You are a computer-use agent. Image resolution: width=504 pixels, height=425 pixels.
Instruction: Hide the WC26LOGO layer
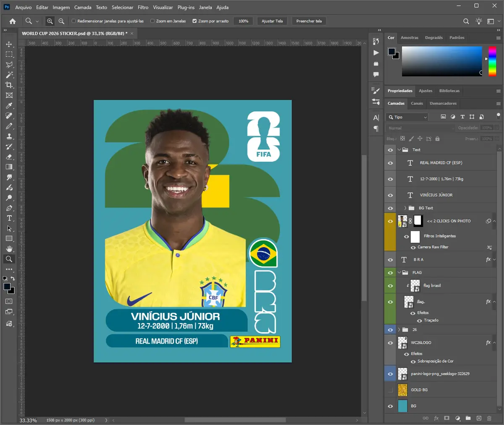point(390,343)
